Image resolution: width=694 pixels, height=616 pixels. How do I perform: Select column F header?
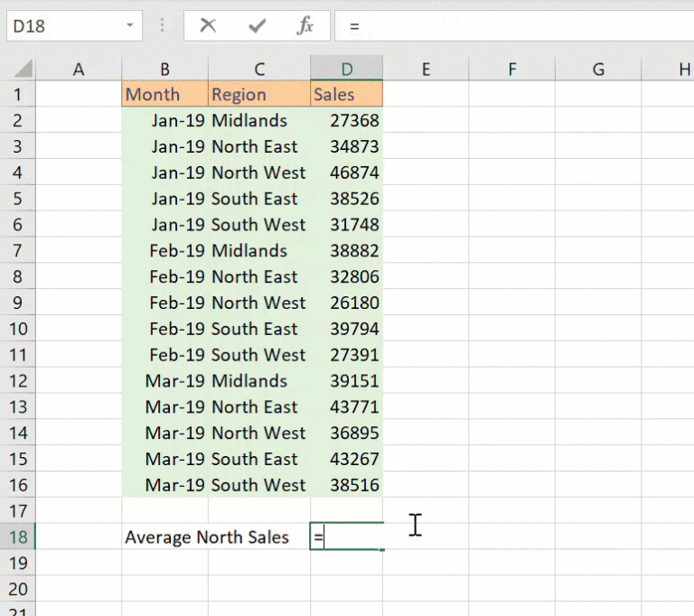pyautogui.click(x=512, y=69)
